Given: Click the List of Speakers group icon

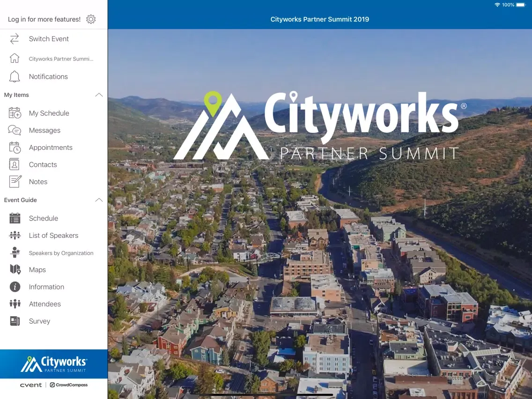Looking at the screenshot, I should (15, 236).
